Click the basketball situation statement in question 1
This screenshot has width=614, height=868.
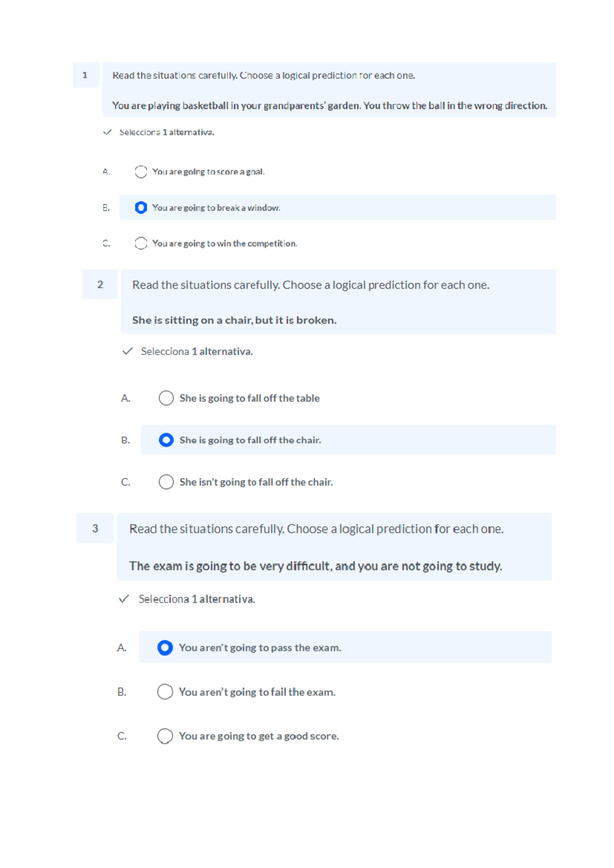(x=330, y=106)
